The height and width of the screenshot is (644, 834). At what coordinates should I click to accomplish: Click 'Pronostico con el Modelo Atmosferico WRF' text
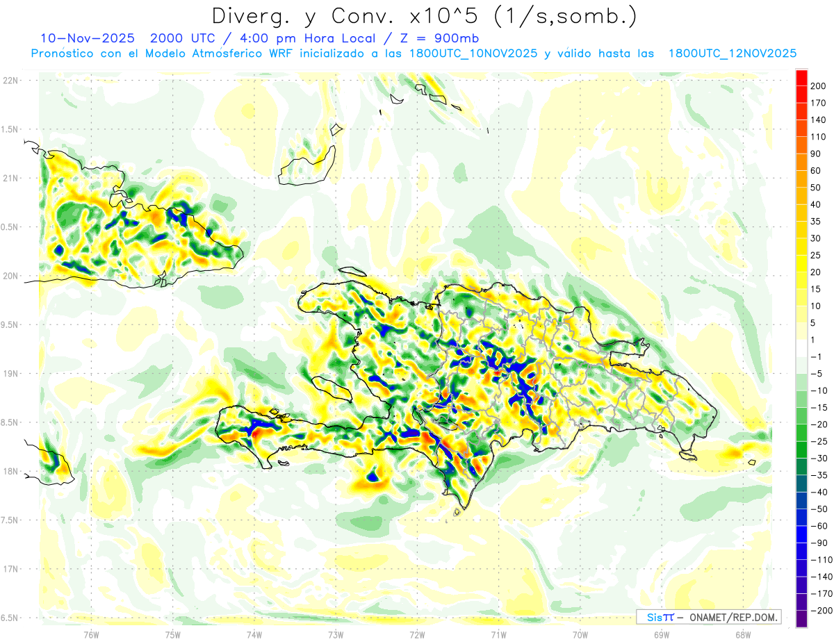coord(163,53)
